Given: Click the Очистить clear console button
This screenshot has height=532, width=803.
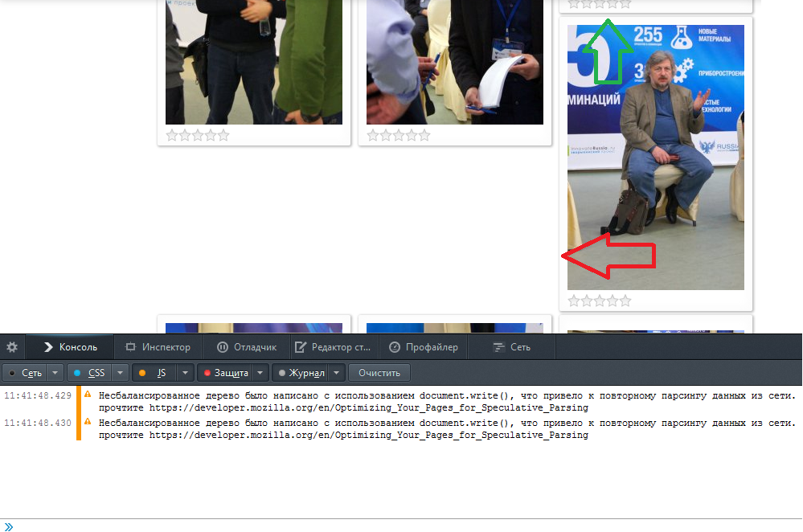Looking at the screenshot, I should pyautogui.click(x=379, y=373).
